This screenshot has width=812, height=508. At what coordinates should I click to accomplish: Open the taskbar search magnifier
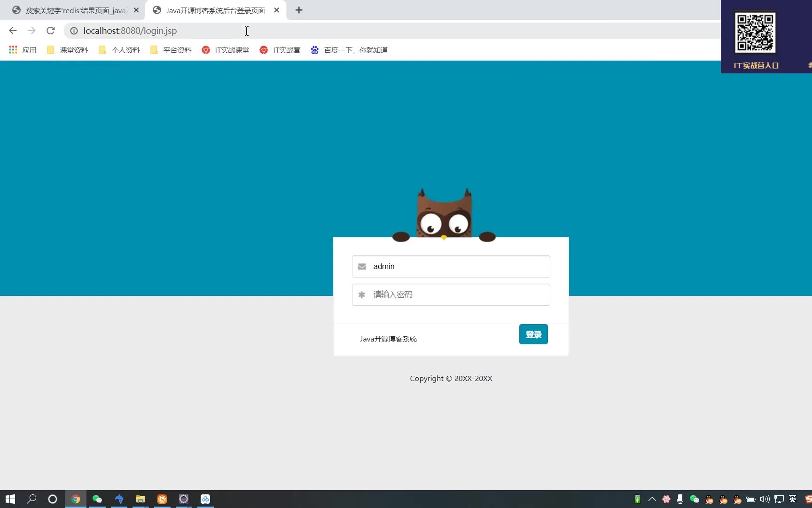click(31, 499)
